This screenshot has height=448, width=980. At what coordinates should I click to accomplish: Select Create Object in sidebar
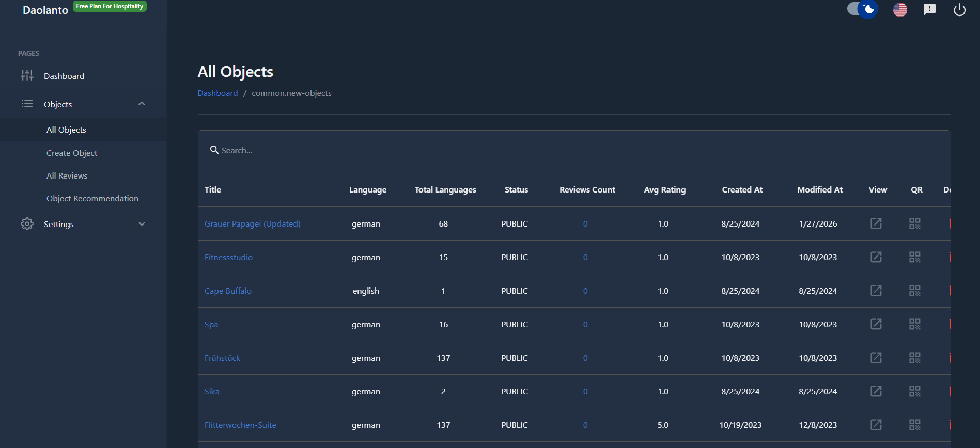point(72,153)
